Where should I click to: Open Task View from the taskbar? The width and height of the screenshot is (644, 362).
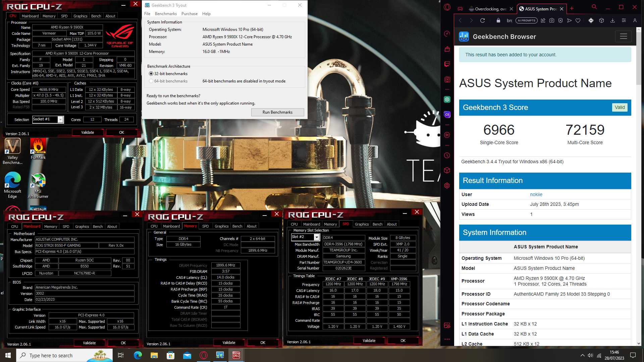coord(121,355)
